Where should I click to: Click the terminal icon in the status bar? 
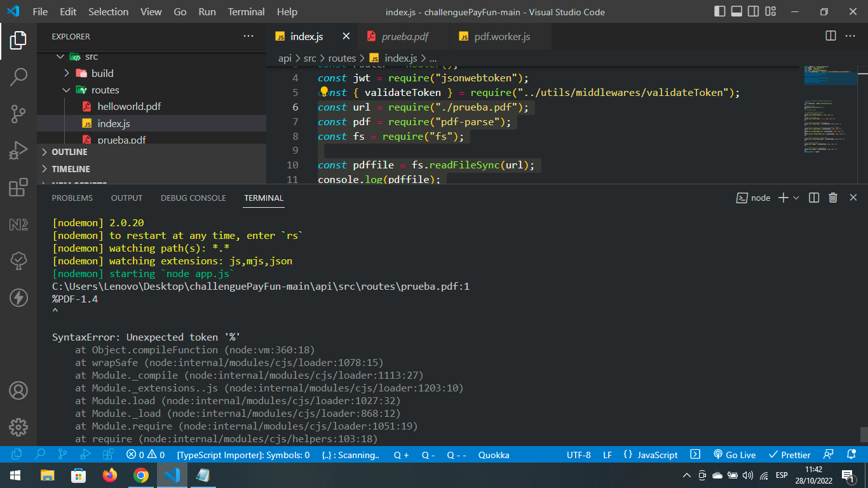coord(695,455)
